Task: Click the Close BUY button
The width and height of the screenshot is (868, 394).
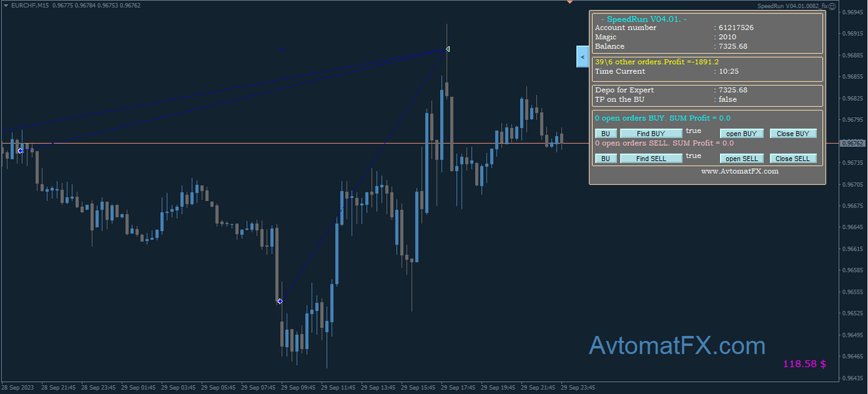Action: coord(793,133)
